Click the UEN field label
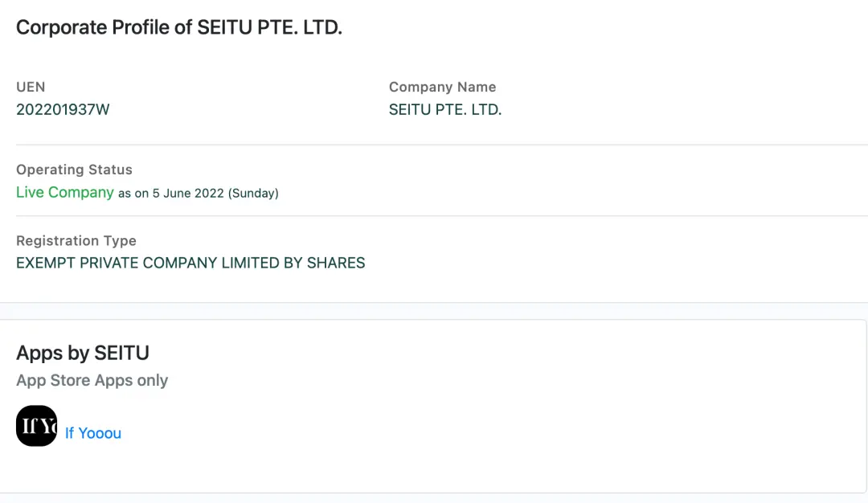Image resolution: width=868 pixels, height=503 pixels. pyautogui.click(x=31, y=87)
